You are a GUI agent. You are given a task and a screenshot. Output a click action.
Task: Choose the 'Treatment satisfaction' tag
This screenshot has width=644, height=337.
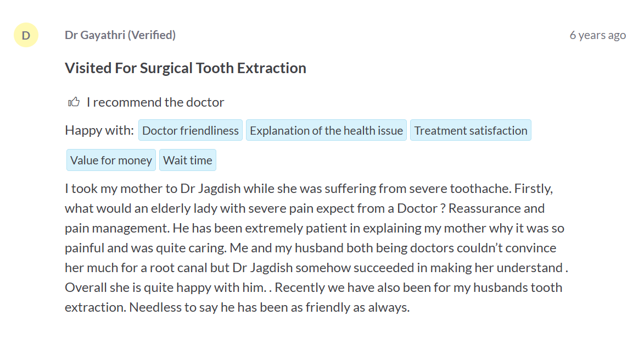pos(471,131)
